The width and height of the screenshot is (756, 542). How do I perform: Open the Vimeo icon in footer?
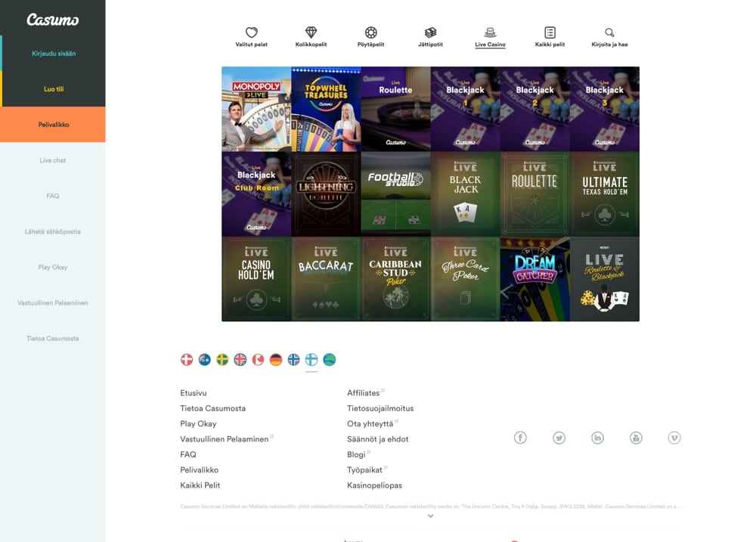(x=674, y=438)
